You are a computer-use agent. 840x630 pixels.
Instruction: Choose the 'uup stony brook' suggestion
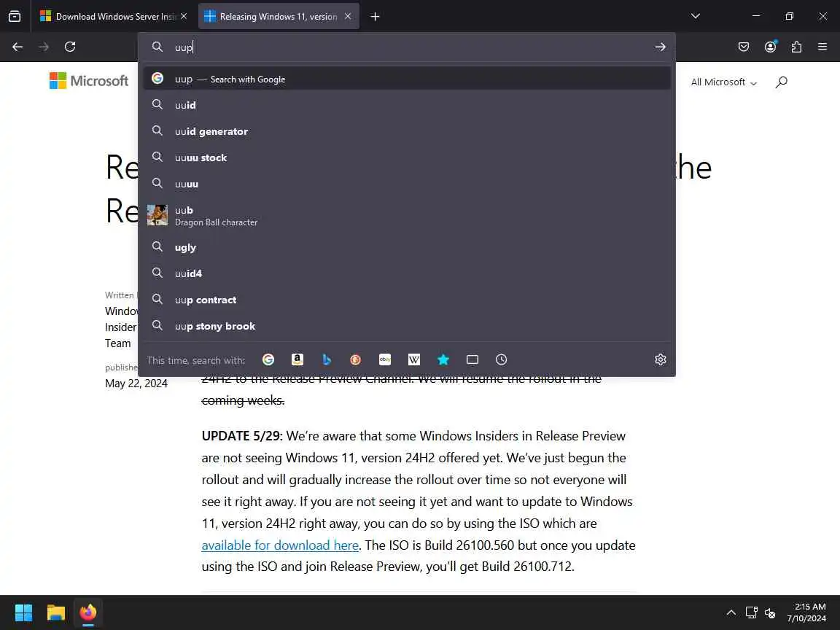pos(407,326)
